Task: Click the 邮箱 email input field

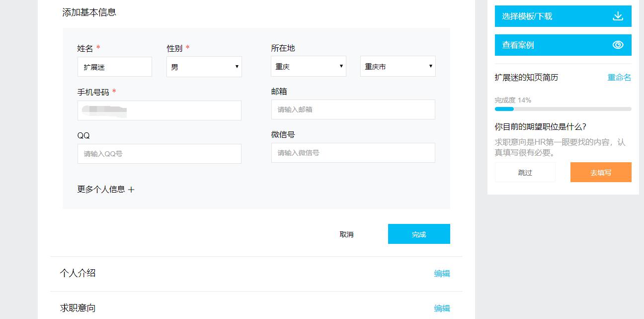Action: tap(353, 109)
